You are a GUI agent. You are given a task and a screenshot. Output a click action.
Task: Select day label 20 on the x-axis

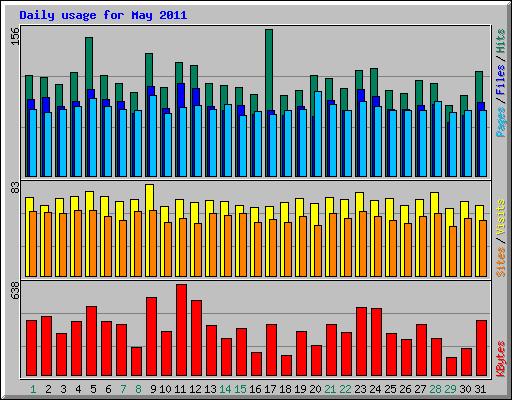[x=315, y=389]
